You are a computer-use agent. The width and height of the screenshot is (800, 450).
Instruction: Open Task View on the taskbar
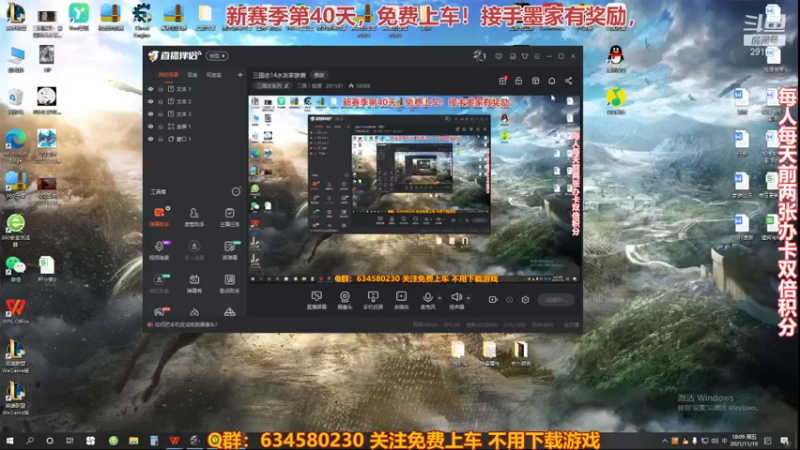(x=69, y=440)
